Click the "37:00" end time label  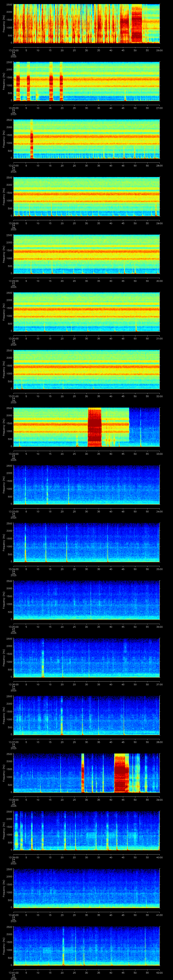point(160,684)
